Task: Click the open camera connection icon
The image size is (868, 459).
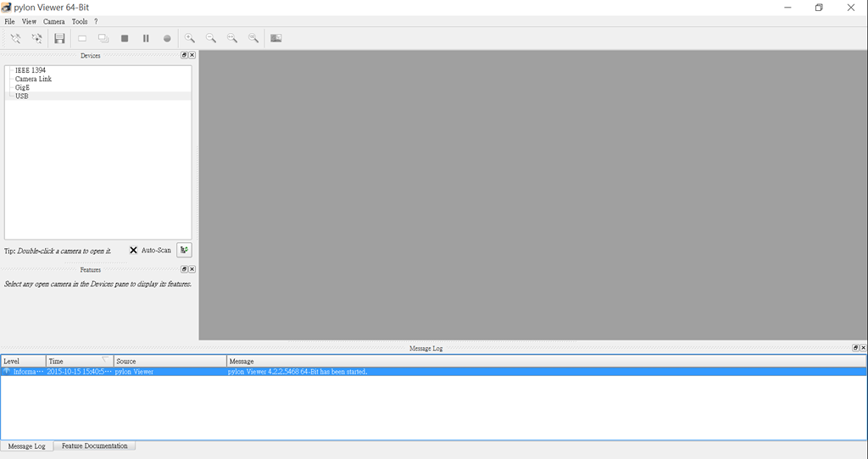Action: (x=15, y=38)
